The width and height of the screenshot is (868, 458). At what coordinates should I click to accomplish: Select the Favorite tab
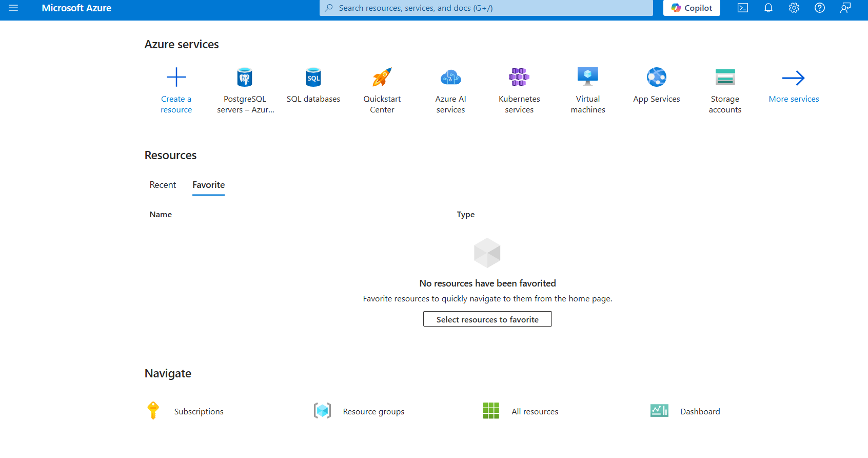[x=209, y=185]
